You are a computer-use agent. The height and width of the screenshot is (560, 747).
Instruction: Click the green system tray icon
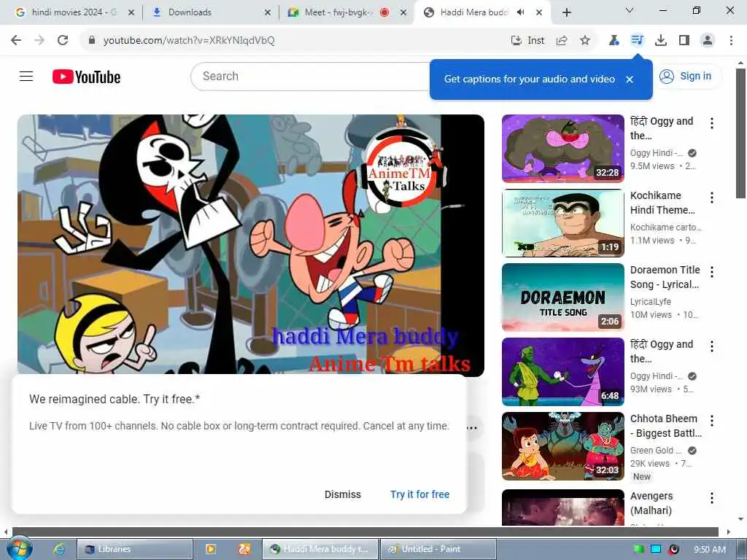click(638, 550)
